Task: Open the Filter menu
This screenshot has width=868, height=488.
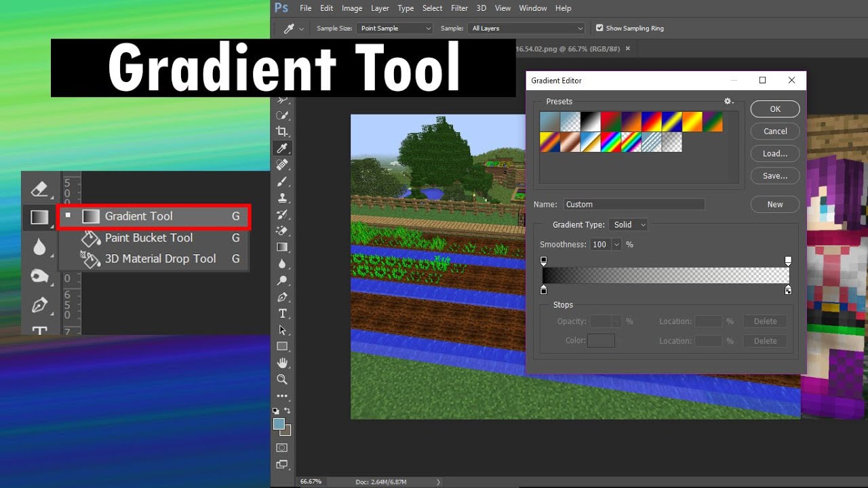Action: (460, 8)
